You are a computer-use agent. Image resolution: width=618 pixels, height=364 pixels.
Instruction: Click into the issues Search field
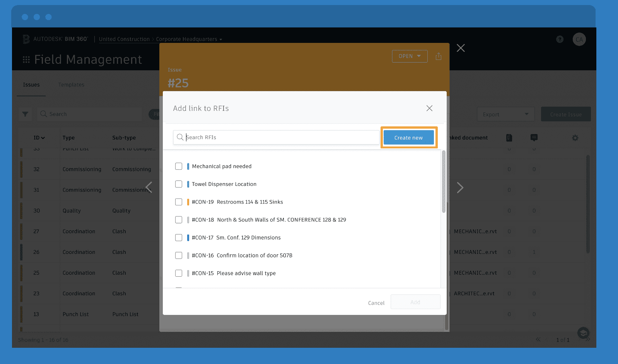90,114
